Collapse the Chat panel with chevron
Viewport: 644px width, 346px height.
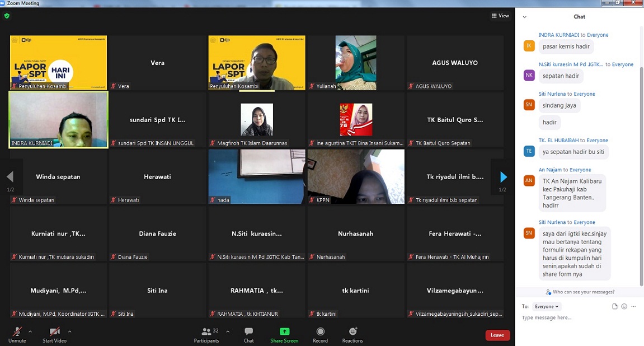point(524,17)
